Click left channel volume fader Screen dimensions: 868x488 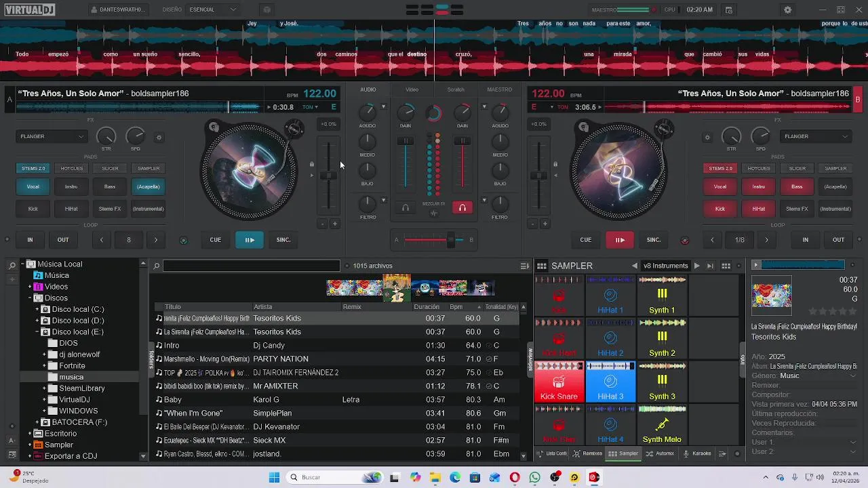pyautogui.click(x=406, y=141)
